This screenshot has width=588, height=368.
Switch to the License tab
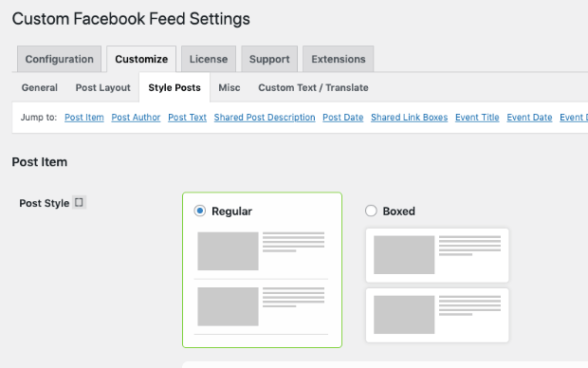(209, 59)
